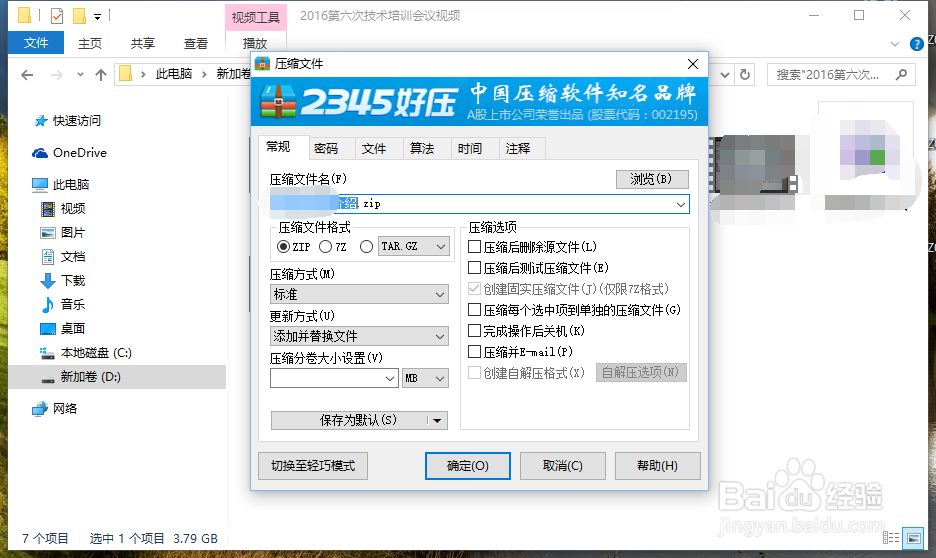
Task: Open 音乐 note icon in sidebar
Action: [x=48, y=304]
